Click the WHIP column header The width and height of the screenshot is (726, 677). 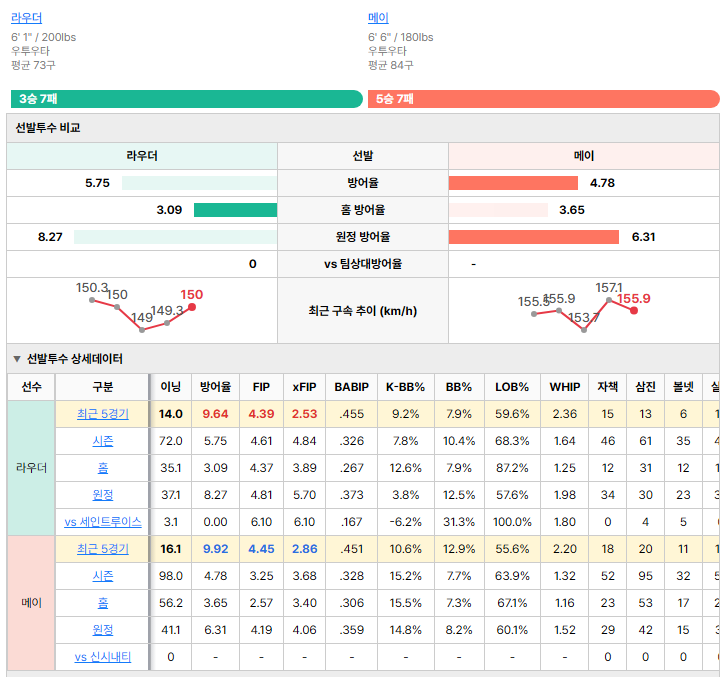[x=564, y=387]
